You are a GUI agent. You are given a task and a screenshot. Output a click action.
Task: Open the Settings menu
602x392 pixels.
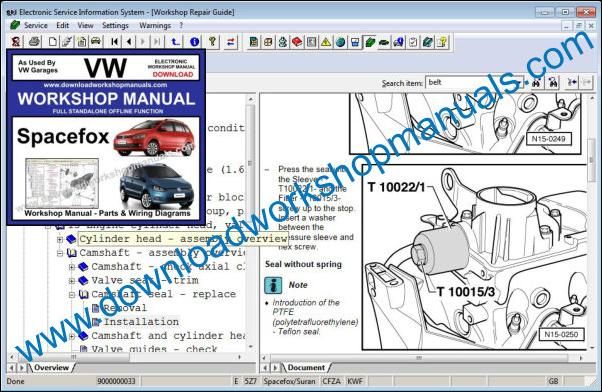click(115, 25)
